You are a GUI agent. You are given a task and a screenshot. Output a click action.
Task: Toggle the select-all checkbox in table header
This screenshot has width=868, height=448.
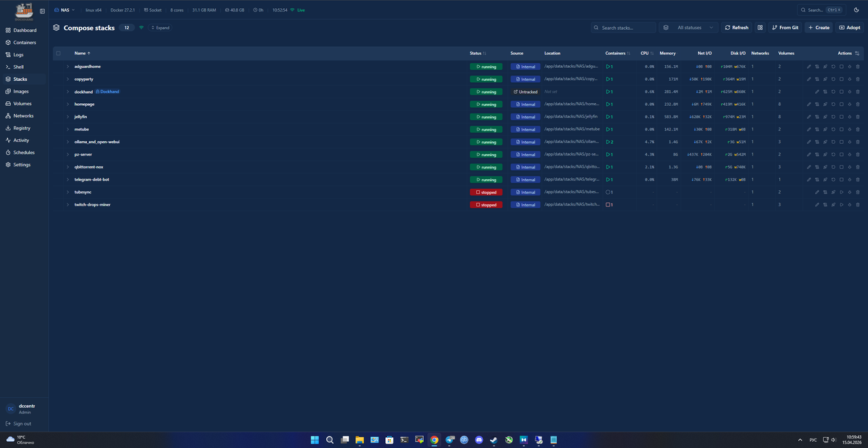tap(58, 53)
